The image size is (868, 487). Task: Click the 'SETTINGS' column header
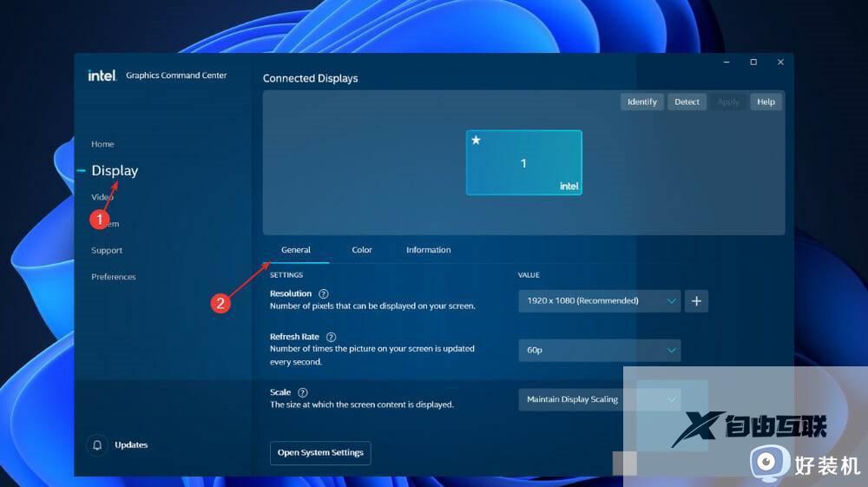pyautogui.click(x=286, y=275)
